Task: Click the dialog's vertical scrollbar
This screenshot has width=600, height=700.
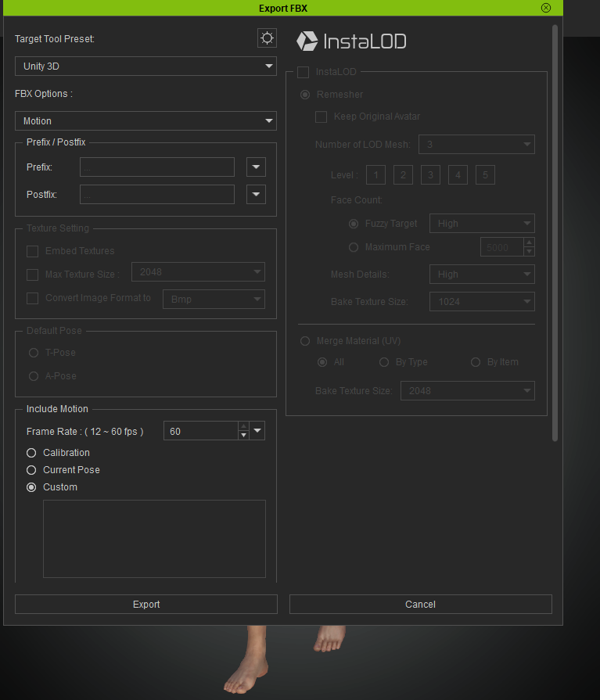Action: [555, 235]
